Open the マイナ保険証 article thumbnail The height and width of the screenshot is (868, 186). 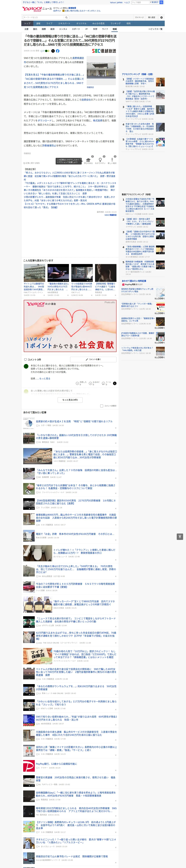click(38, 656)
